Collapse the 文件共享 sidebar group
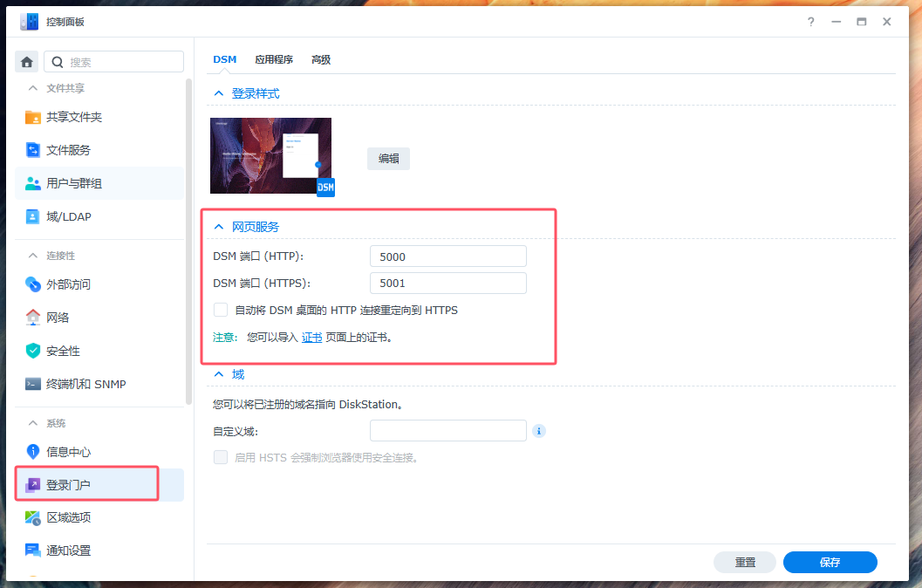Screen dimensions: 922x588 coord(33,88)
